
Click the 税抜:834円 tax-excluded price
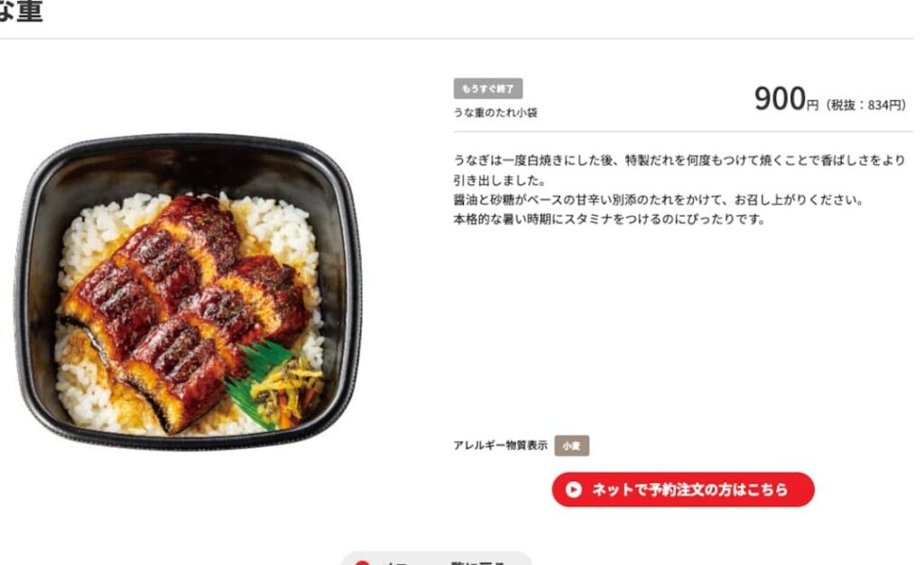tap(865, 106)
